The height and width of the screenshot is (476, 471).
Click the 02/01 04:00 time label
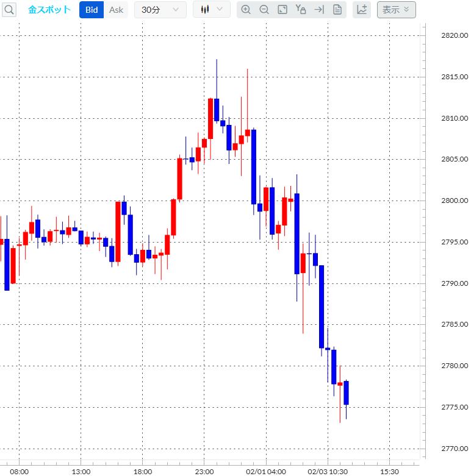pos(266,472)
